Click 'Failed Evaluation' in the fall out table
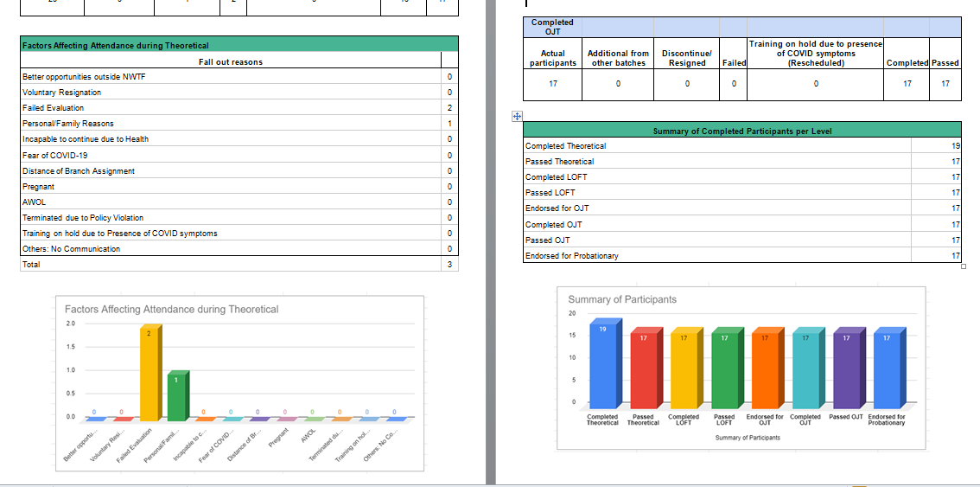 (x=53, y=108)
